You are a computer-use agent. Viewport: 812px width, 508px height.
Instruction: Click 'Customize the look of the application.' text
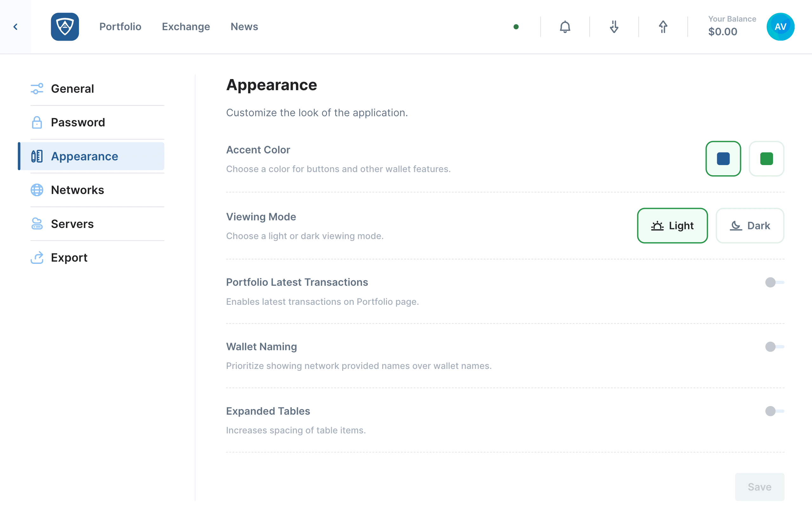tap(317, 113)
